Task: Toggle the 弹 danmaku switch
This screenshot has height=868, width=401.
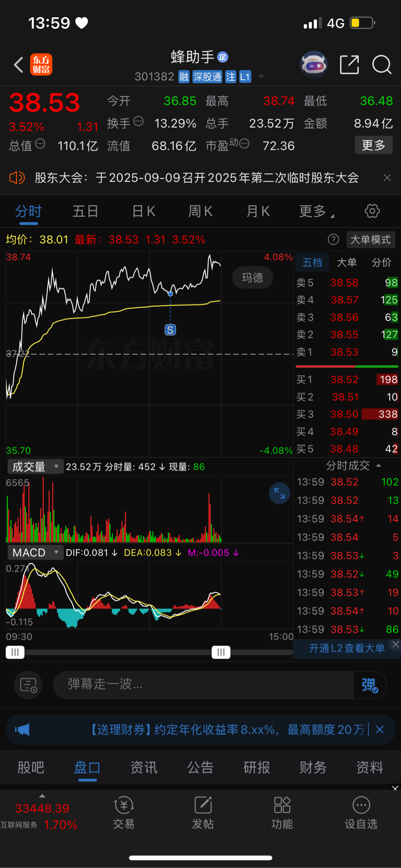Action: point(370,685)
